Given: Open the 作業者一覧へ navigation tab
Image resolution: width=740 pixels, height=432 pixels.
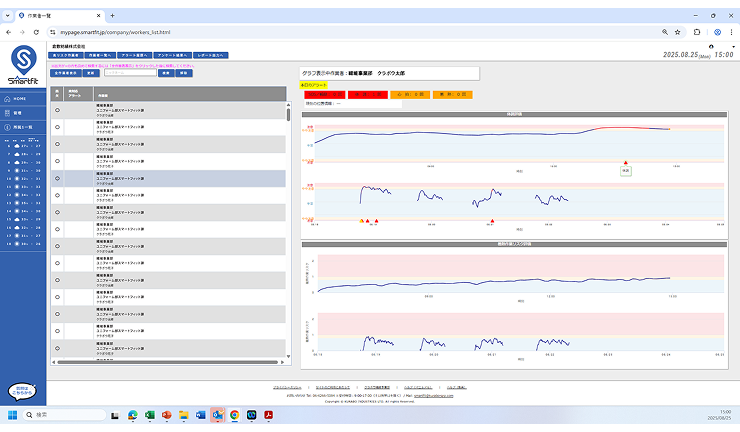Looking at the screenshot, I should tap(100, 54).
